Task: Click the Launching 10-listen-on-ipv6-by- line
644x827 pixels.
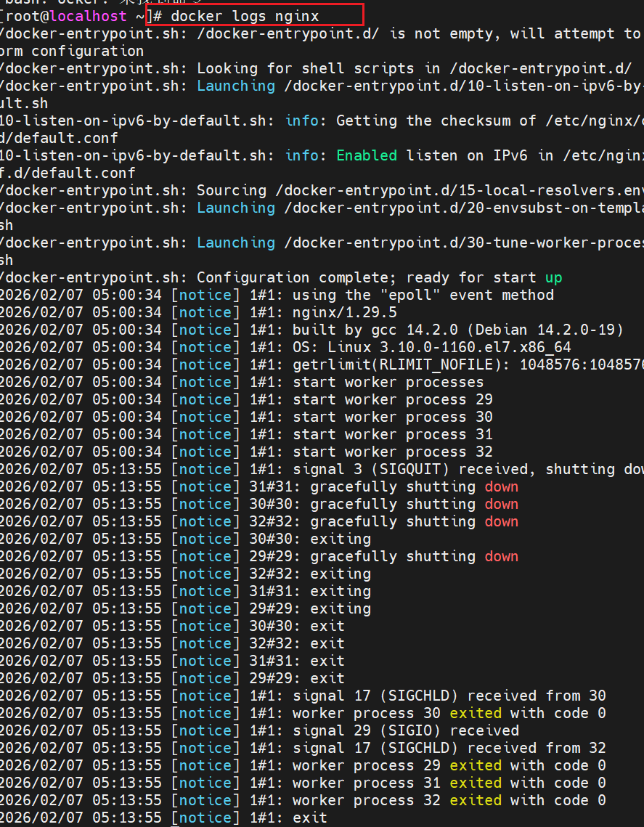Action: pyautogui.click(x=322, y=86)
